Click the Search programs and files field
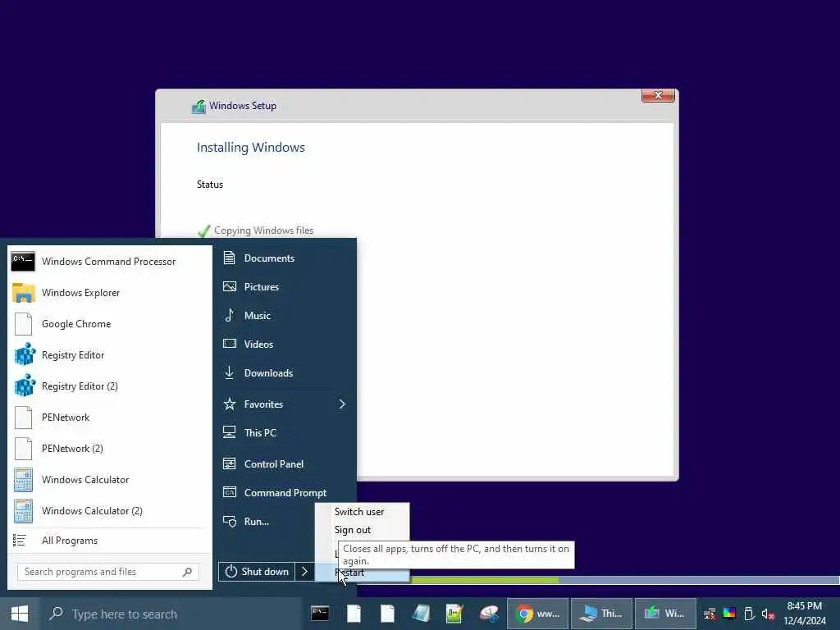This screenshot has width=840, height=630. pyautogui.click(x=107, y=572)
